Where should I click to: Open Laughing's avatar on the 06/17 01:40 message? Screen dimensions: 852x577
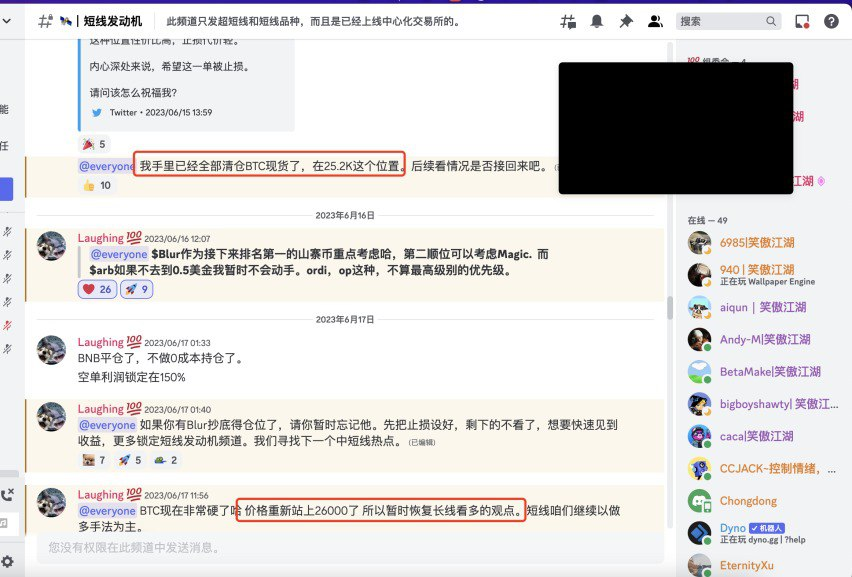tap(52, 417)
